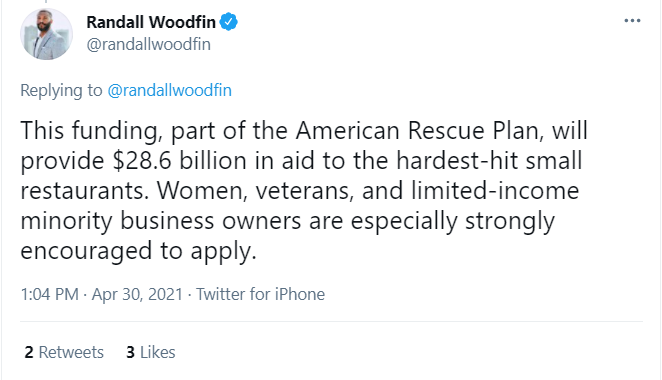
Task: Open the Randall Woodfin display name
Action: 151,22
